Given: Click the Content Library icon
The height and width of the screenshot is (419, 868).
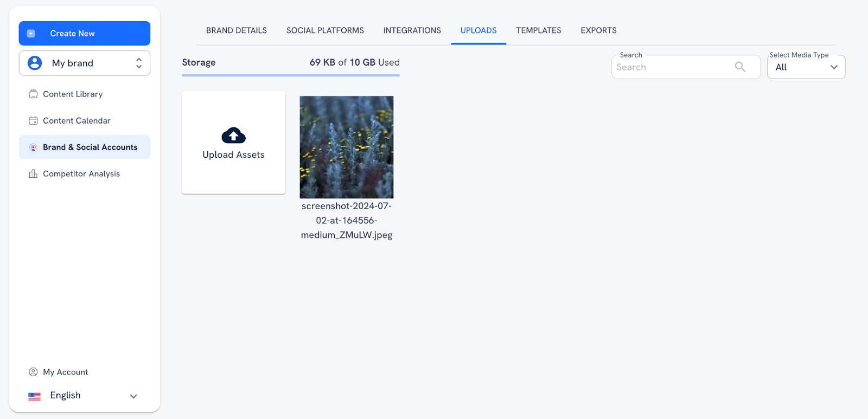Looking at the screenshot, I should pos(33,94).
